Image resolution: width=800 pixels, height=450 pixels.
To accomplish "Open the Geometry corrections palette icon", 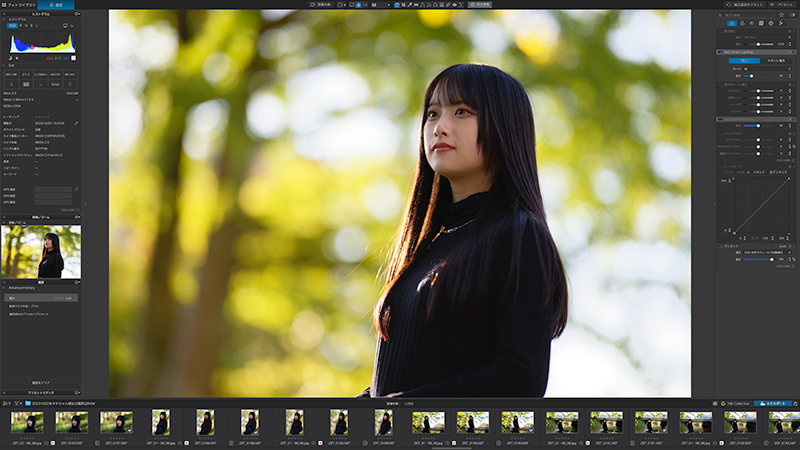I will pos(761,23).
